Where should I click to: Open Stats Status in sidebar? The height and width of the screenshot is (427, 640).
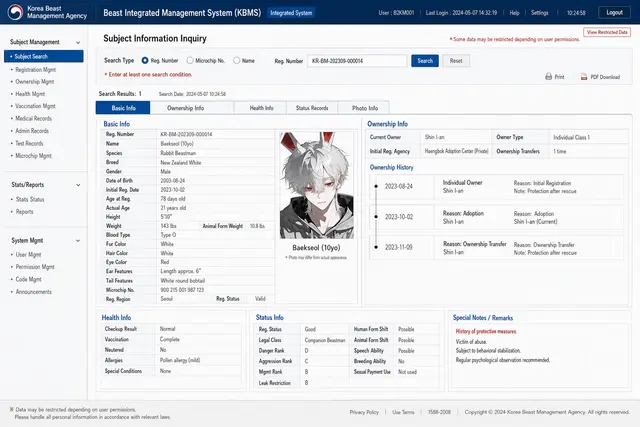tap(30, 199)
